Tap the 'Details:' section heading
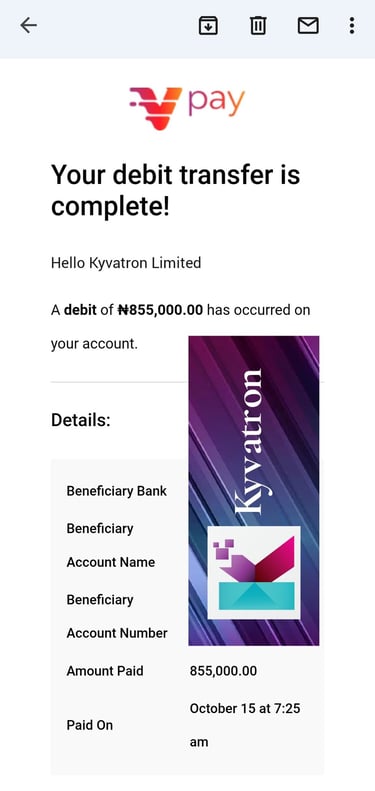This screenshot has height=791, width=375. click(x=81, y=420)
